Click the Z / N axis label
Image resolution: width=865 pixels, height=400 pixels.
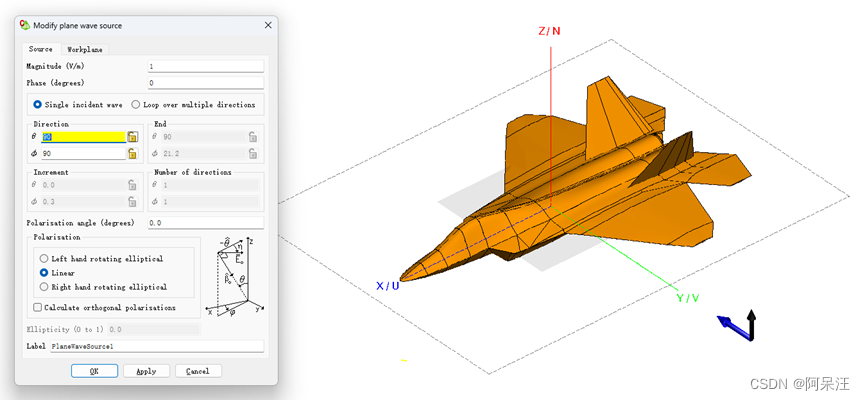pos(549,31)
